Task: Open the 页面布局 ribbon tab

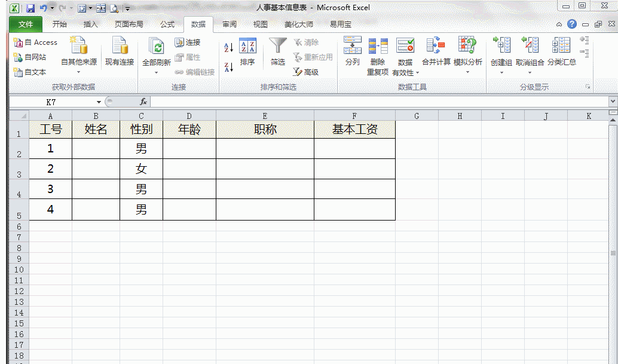Action: [x=129, y=25]
